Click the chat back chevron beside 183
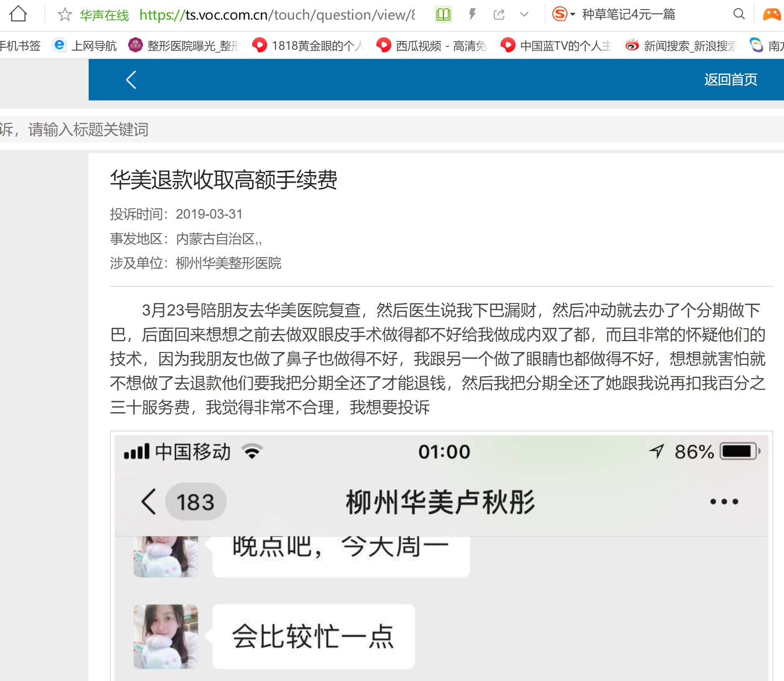 148,501
